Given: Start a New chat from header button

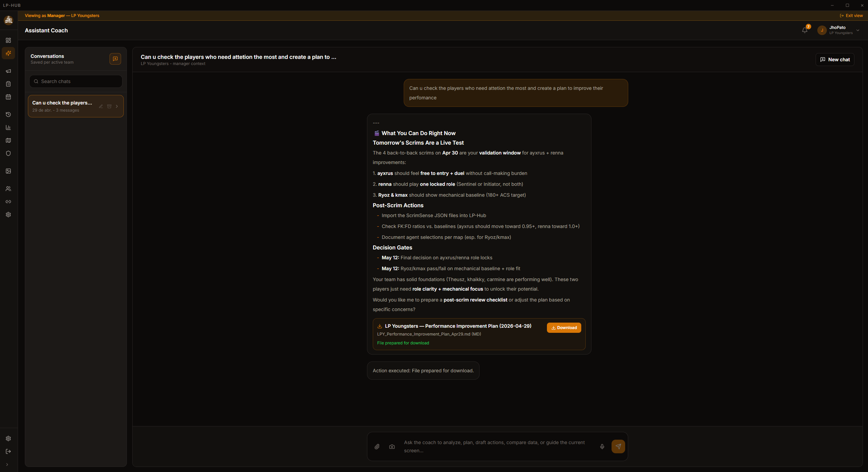Looking at the screenshot, I should (x=835, y=60).
